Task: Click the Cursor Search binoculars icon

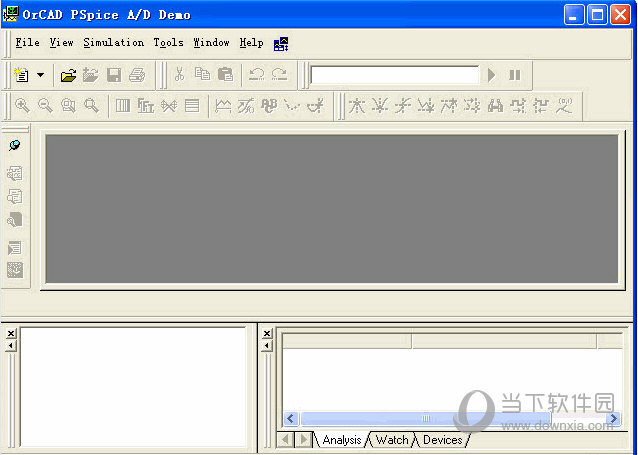Action: click(x=495, y=106)
